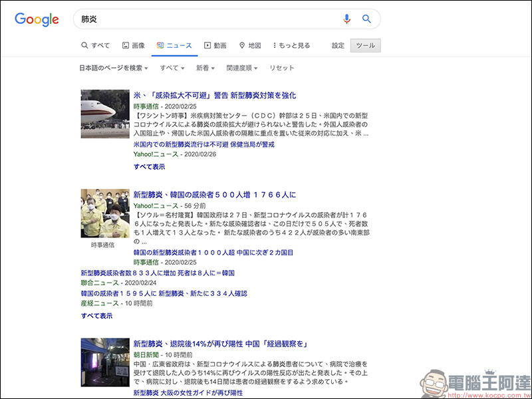Click リセット to clear filters
Image resolution: width=532 pixels, height=399 pixels.
point(281,68)
